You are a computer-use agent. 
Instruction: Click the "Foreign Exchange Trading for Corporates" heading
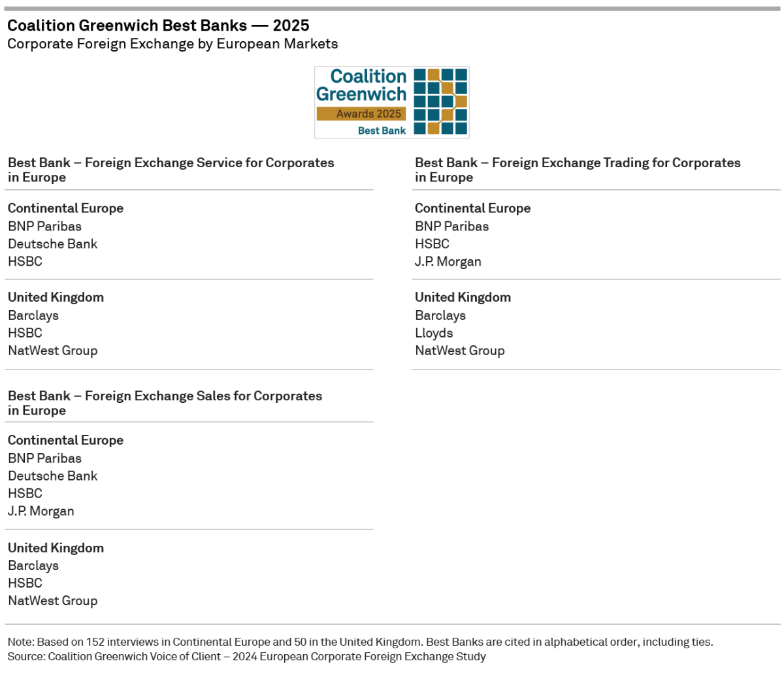pos(578,170)
